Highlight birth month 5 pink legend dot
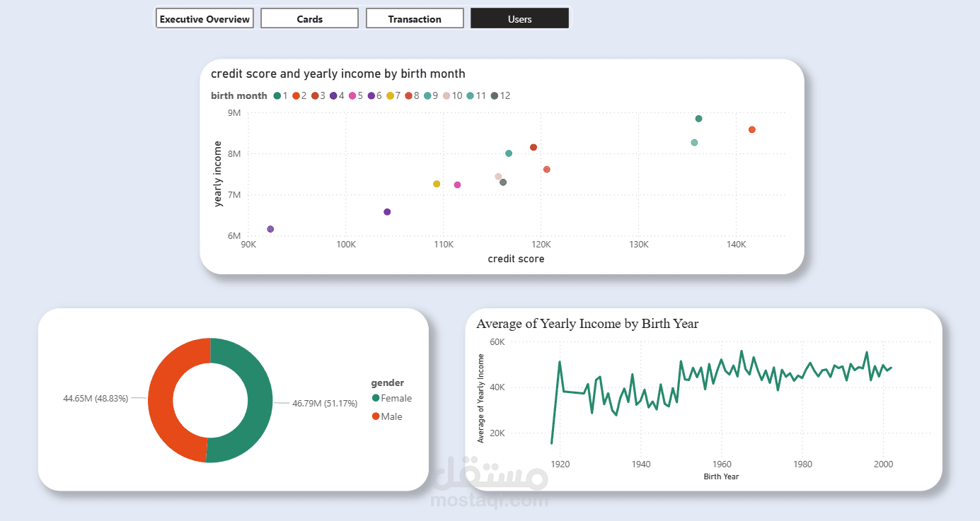Image resolution: width=980 pixels, height=521 pixels. point(352,95)
